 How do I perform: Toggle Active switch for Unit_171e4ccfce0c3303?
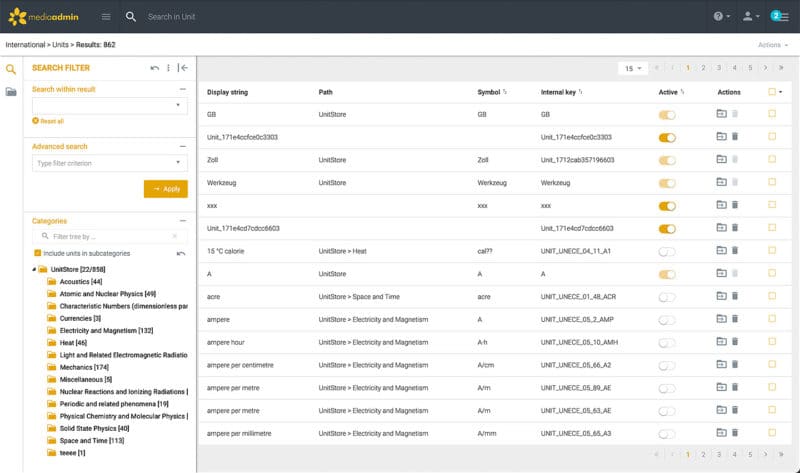pos(667,138)
